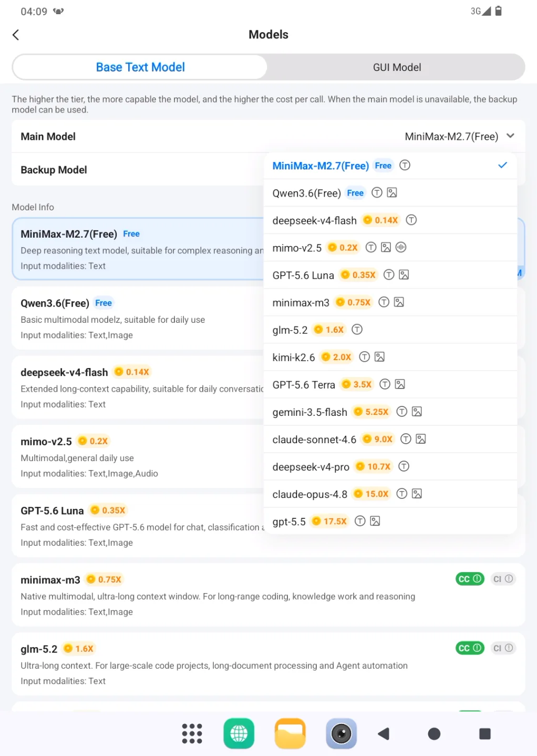This screenshot has width=537, height=756.
Task: Pick claude-sonnet-4.6 menu entry
Action: pyautogui.click(x=390, y=439)
